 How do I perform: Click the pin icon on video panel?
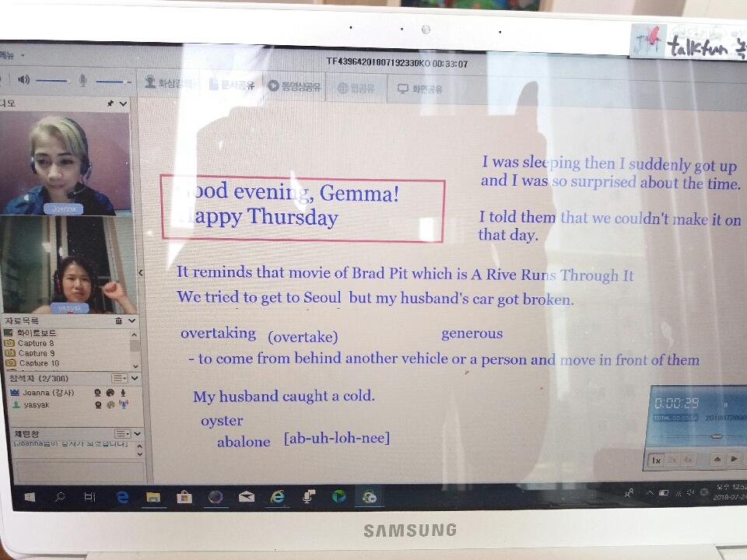tap(110, 103)
